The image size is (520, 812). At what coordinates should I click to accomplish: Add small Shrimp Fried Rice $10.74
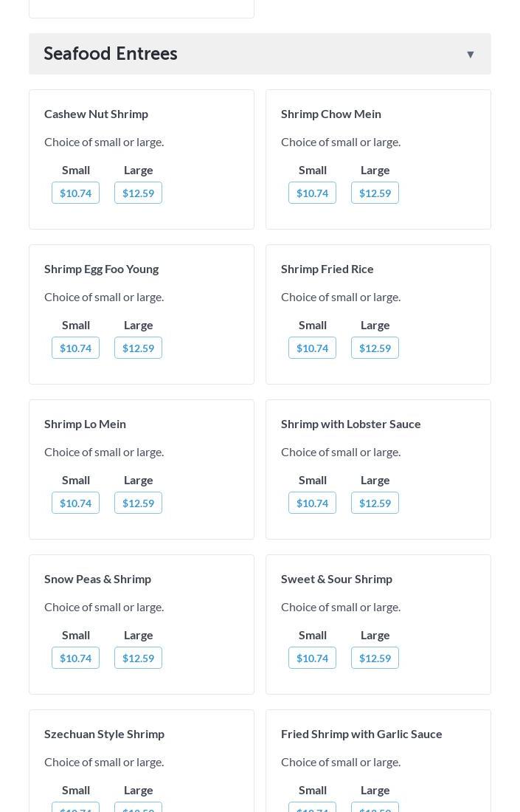pos(312,348)
